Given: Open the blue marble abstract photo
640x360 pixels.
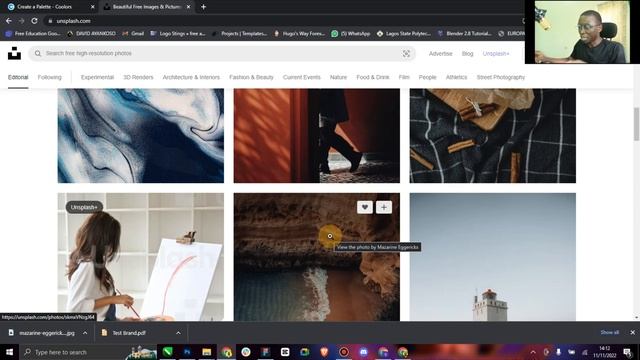Looking at the screenshot, I should click(x=141, y=136).
